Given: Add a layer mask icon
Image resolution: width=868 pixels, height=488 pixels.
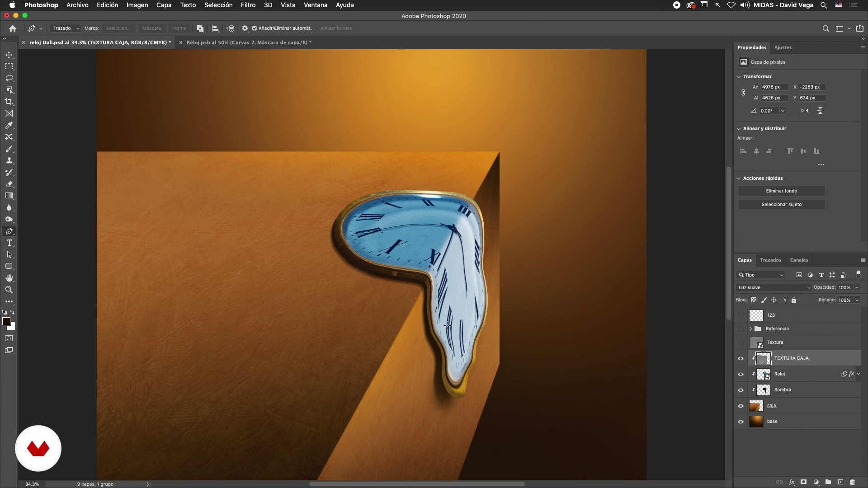Looking at the screenshot, I should pos(803,482).
